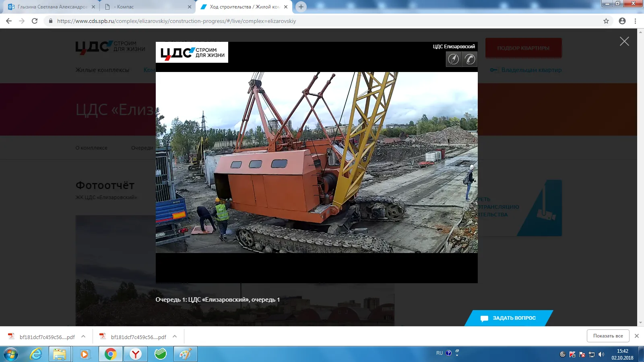Click the Kaspersky tray icon
Screen dimensions: 644x362
pyautogui.click(x=572, y=354)
